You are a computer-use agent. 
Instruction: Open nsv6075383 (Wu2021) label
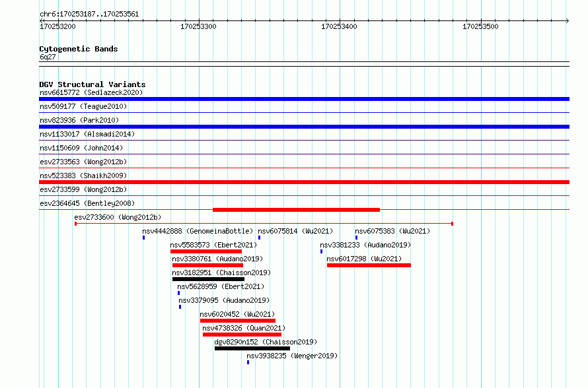pyautogui.click(x=392, y=231)
